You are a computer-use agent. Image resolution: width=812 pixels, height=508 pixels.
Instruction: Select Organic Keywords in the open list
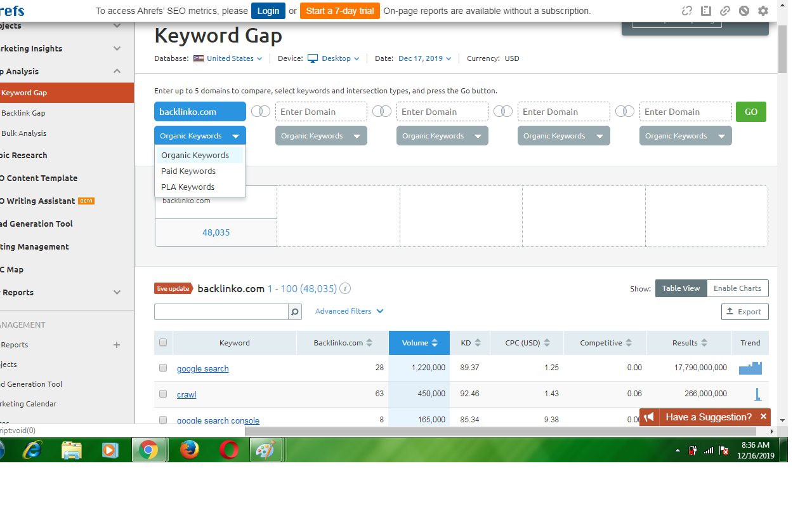point(200,155)
